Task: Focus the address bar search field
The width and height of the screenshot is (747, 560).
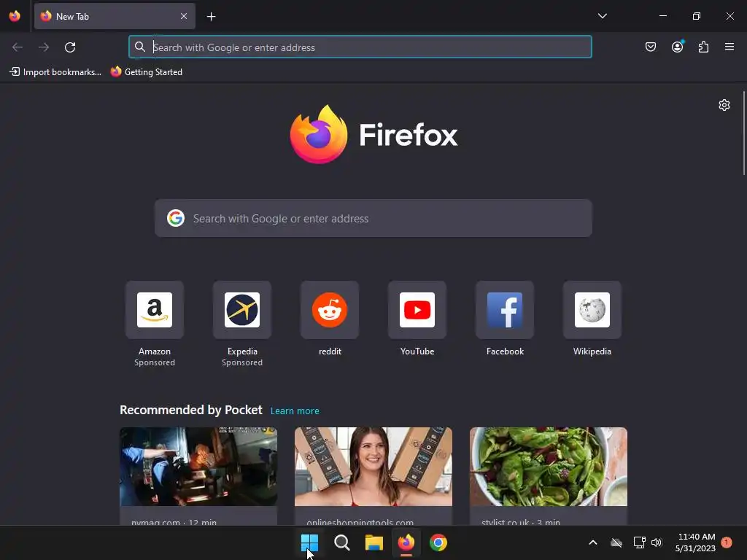Action: tap(360, 47)
